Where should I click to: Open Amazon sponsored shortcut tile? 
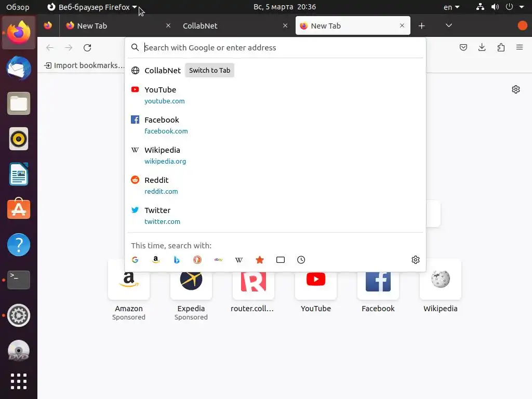click(x=129, y=290)
